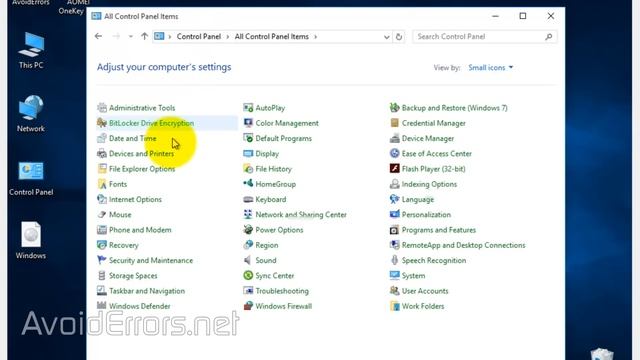Click the BitLocker Drive Encryption icon

click(x=102, y=123)
